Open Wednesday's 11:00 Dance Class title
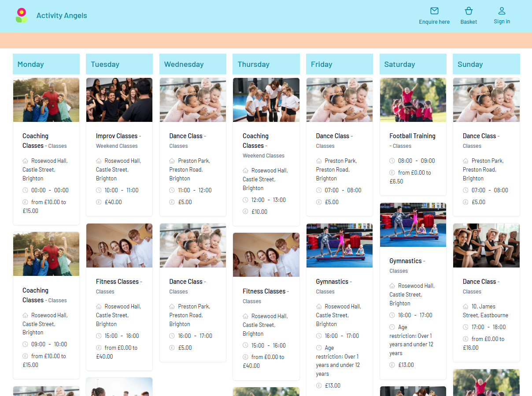The width and height of the screenshot is (532, 396). point(186,136)
